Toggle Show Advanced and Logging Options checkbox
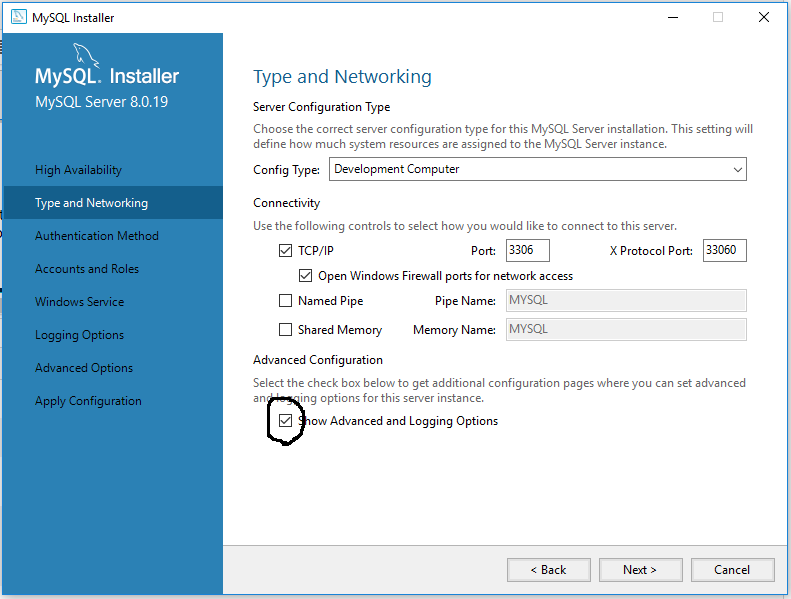The width and height of the screenshot is (791, 599). tap(286, 420)
